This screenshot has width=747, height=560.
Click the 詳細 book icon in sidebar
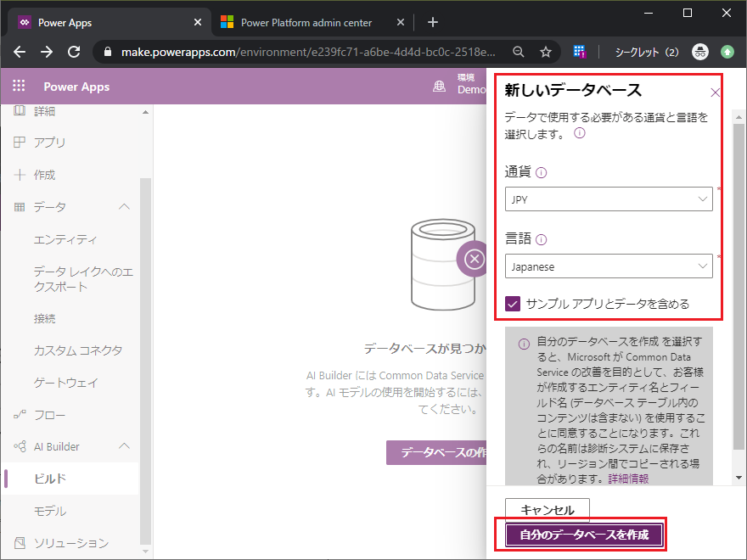[x=20, y=111]
